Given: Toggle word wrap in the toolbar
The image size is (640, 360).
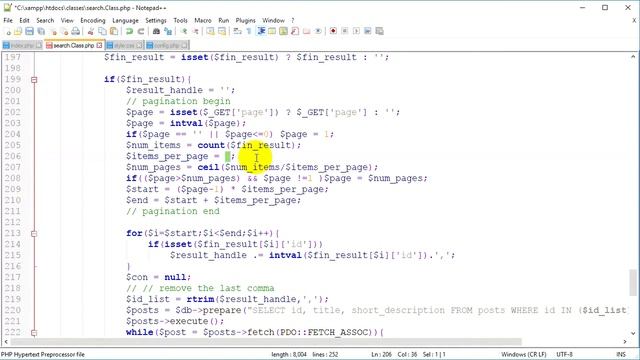Looking at the screenshot, I should pyautogui.click(x=238, y=31).
